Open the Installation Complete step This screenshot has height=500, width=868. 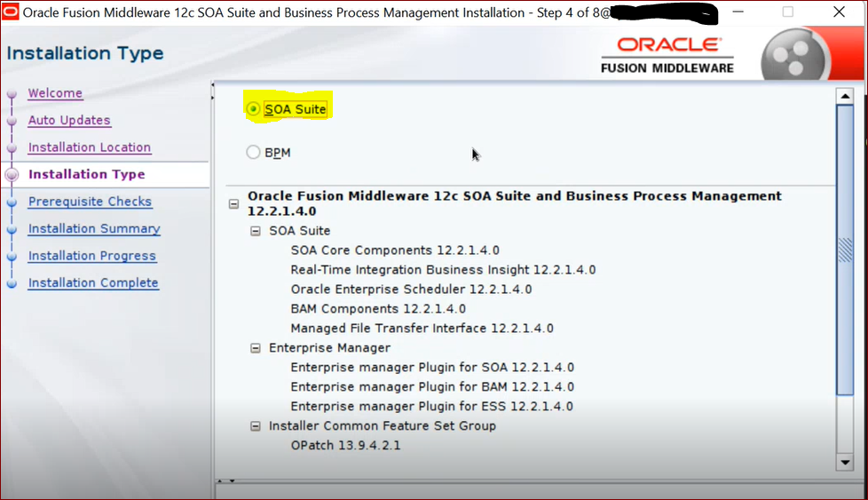pos(93,283)
